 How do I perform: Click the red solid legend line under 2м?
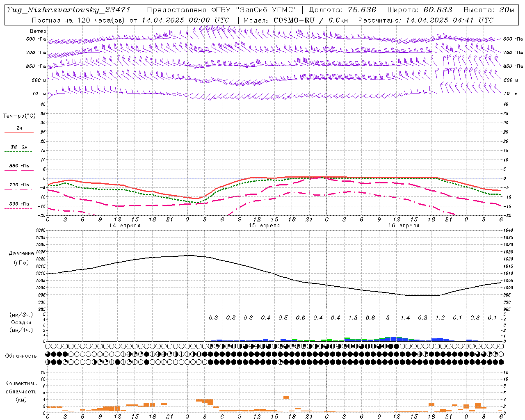tap(19, 133)
